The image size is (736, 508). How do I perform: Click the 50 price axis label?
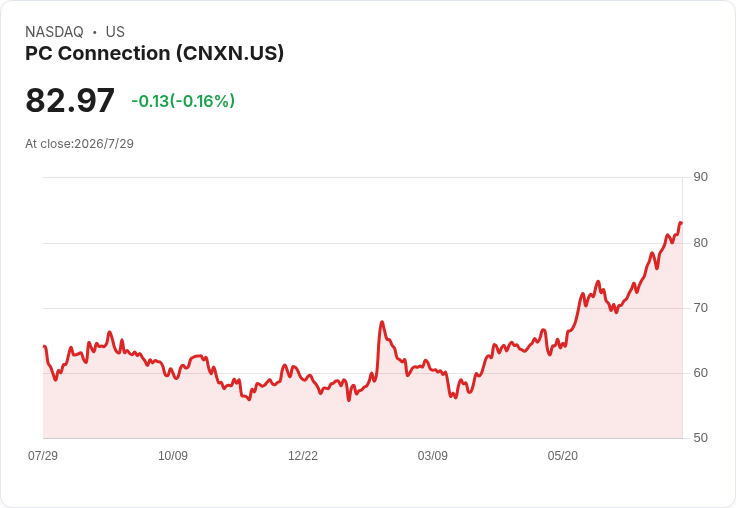coord(700,438)
